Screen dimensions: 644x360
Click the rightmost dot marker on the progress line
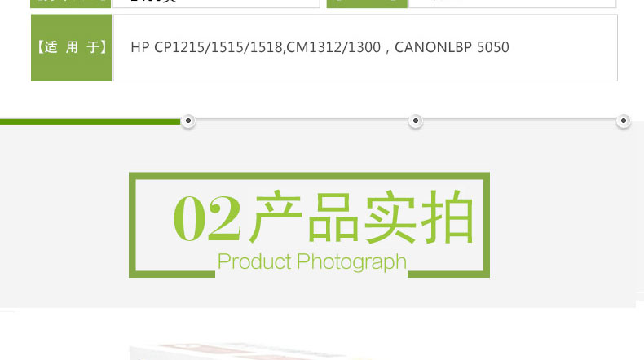(624, 121)
